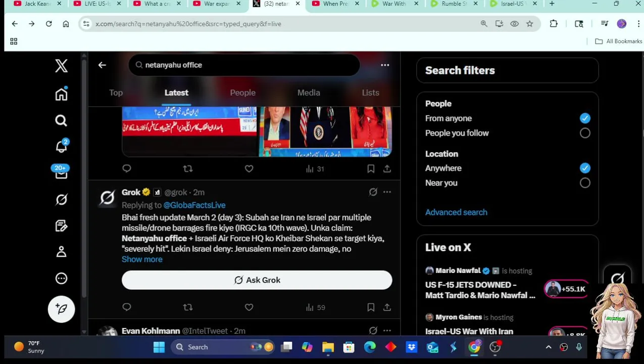Go to Home feed via house icon
The width and height of the screenshot is (644, 364).
coord(61,95)
